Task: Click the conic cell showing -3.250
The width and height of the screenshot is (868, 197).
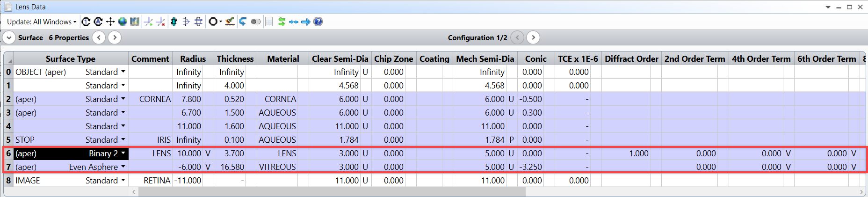Action: (530, 167)
